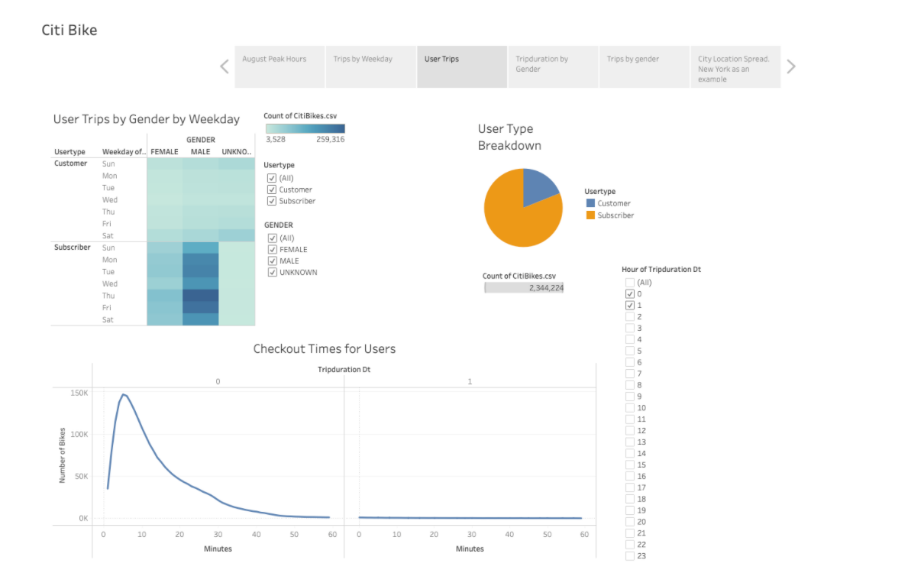Select Subscriber MALE Thursday heatmap cell
Image resolution: width=924 pixels, height=586 pixels.
pos(201,296)
